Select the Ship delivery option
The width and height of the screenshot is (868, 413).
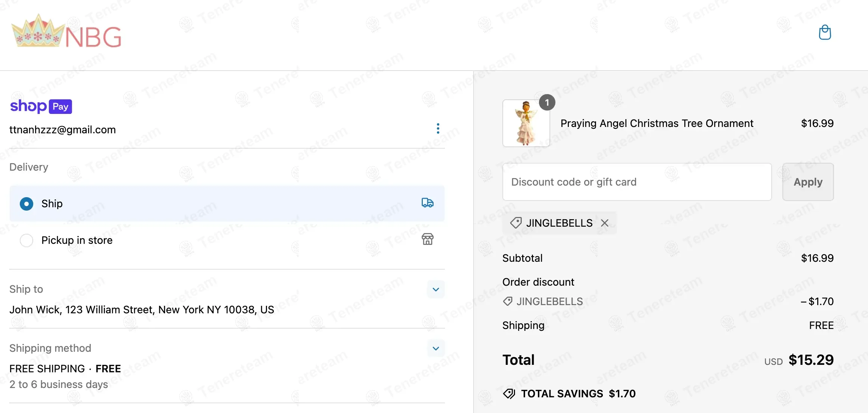pyautogui.click(x=27, y=204)
